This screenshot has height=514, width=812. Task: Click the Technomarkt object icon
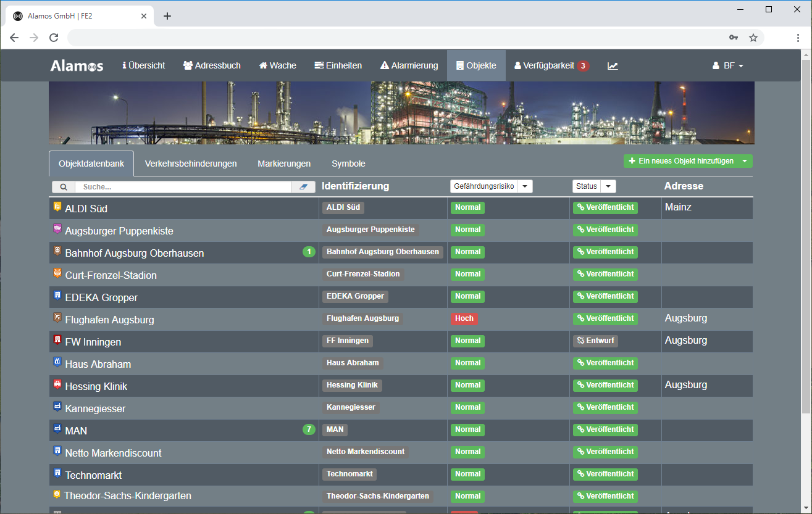[x=57, y=473]
